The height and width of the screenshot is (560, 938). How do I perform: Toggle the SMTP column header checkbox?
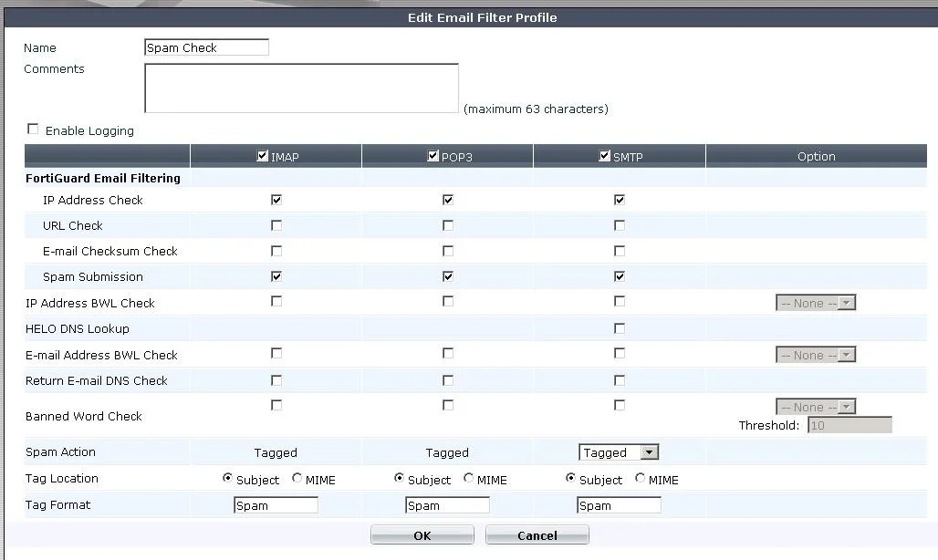click(605, 156)
